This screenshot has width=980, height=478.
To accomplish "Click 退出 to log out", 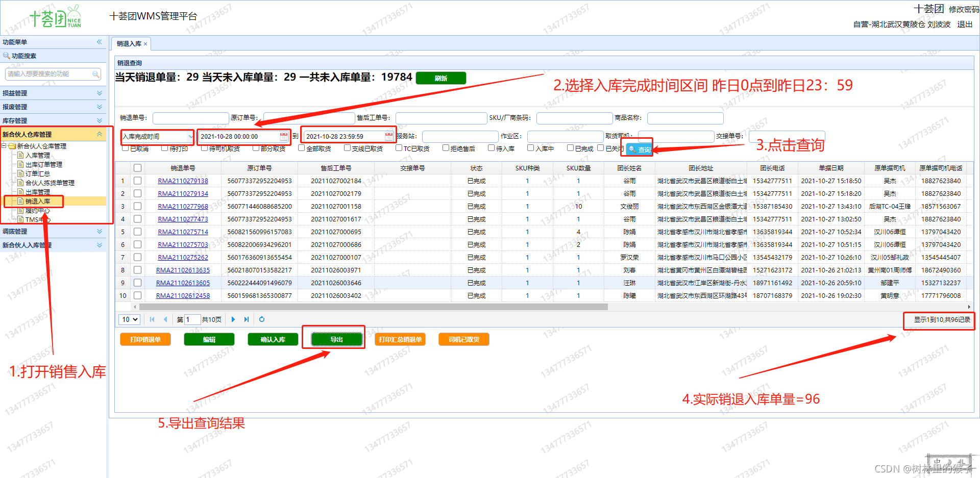I will (965, 24).
